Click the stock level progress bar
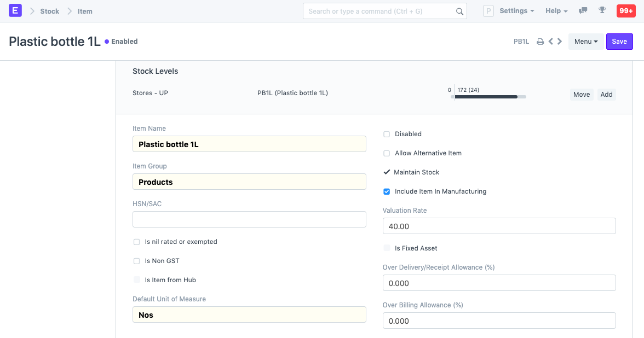 point(488,97)
